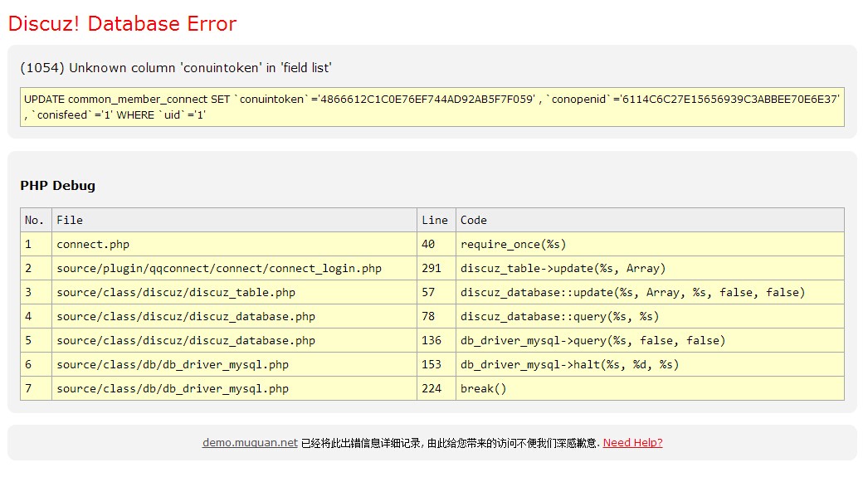Click the discuz_table->update code cell
This screenshot has width=868, height=477.
(x=563, y=268)
